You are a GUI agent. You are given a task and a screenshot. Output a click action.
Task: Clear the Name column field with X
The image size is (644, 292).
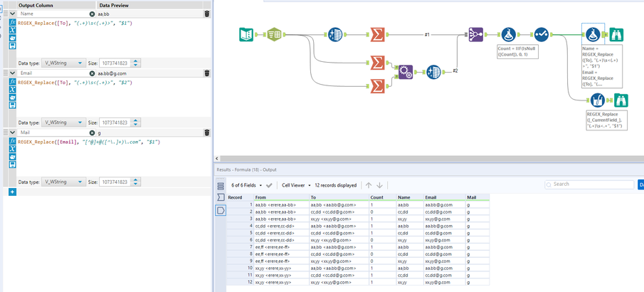[93, 14]
